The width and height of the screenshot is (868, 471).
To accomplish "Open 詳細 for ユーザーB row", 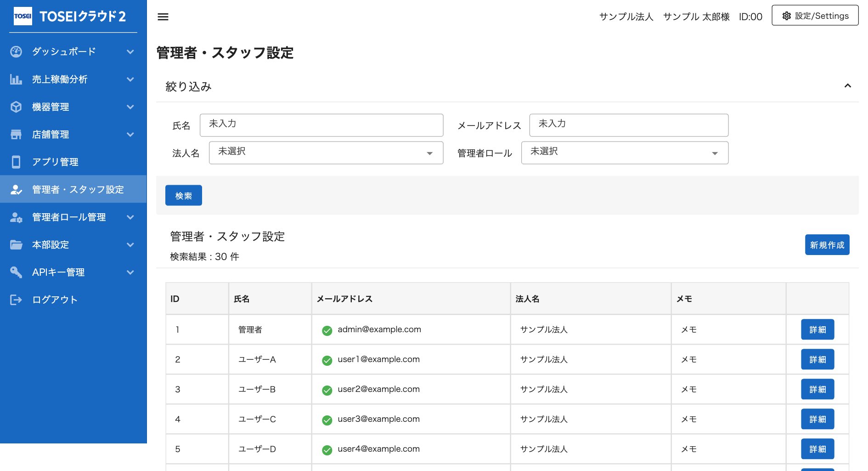I will pos(817,389).
